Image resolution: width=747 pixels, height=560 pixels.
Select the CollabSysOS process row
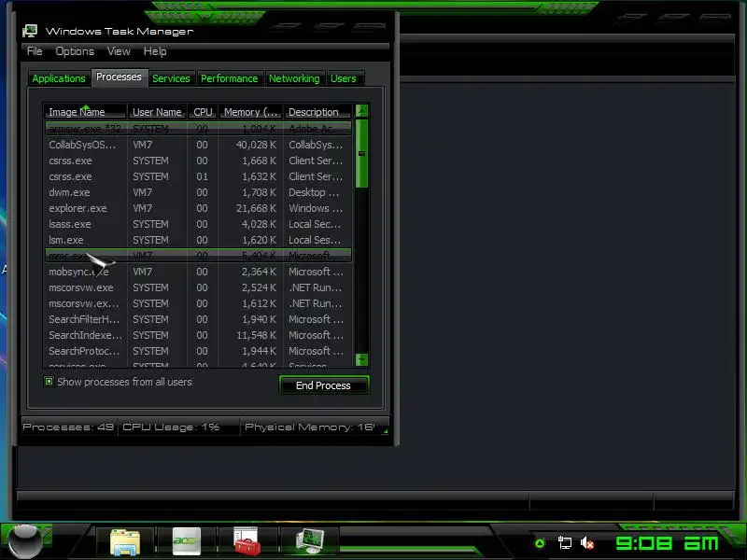point(198,145)
